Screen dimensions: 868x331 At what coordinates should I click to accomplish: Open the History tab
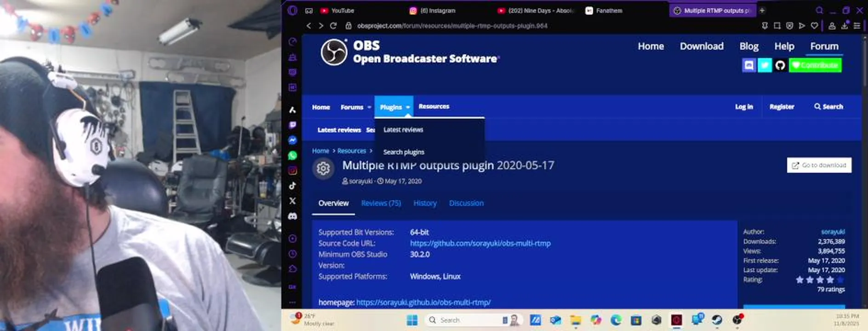tap(425, 203)
